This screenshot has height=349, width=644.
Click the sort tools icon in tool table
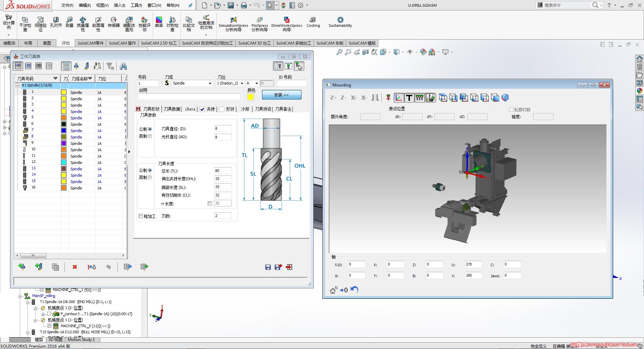[x=97, y=66]
